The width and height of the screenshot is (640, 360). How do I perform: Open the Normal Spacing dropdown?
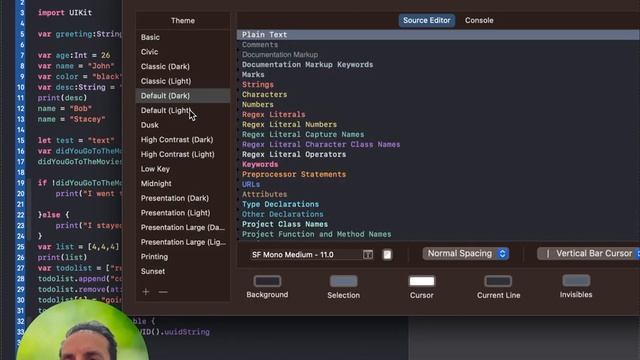466,253
